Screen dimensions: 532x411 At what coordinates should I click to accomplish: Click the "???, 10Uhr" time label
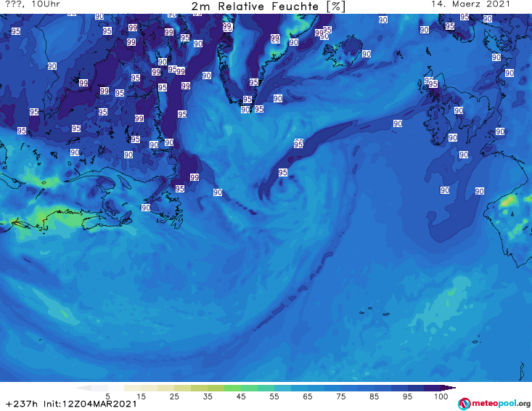coord(33,4)
